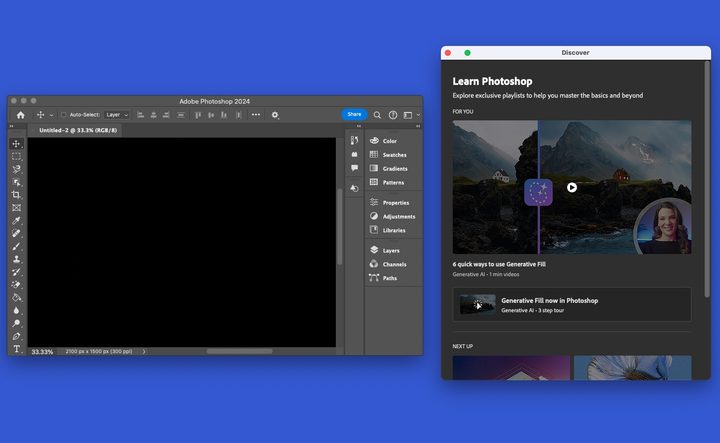The height and width of the screenshot is (443, 720).
Task: Select the Type tool
Action: click(16, 349)
